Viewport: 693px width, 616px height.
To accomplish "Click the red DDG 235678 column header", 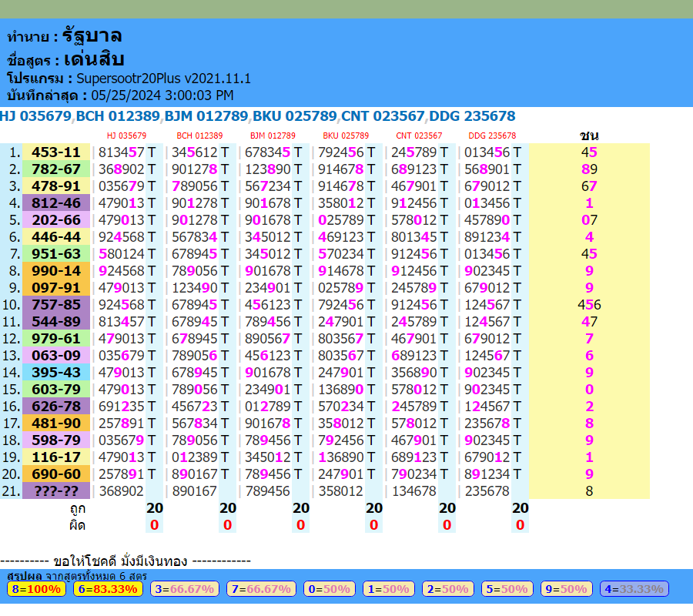I will (492, 136).
